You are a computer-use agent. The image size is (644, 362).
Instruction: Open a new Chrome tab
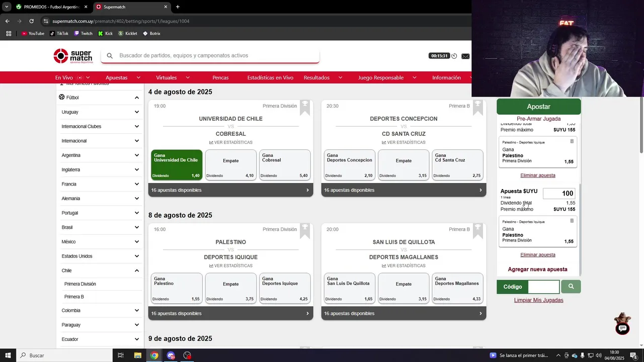pos(178,7)
